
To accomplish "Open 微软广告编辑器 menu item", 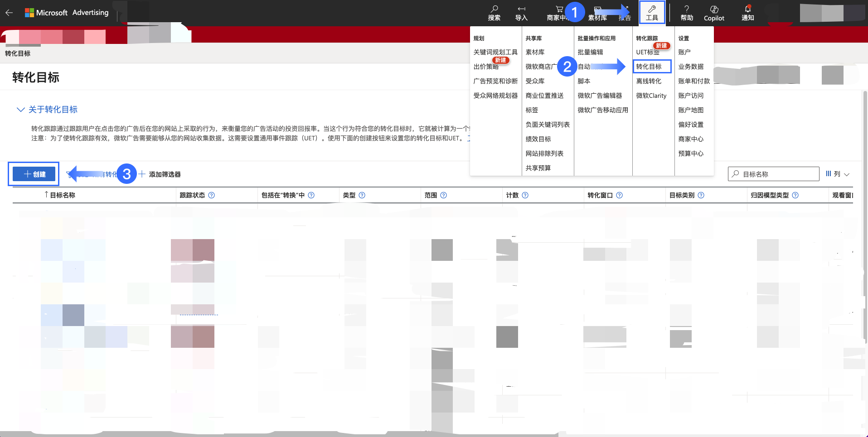I will (600, 96).
